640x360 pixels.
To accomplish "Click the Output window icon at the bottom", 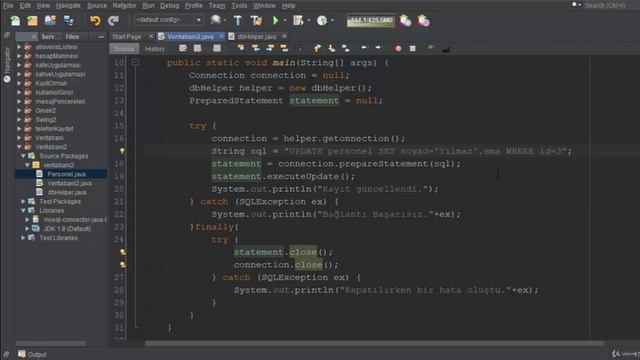I will [x=22, y=354].
